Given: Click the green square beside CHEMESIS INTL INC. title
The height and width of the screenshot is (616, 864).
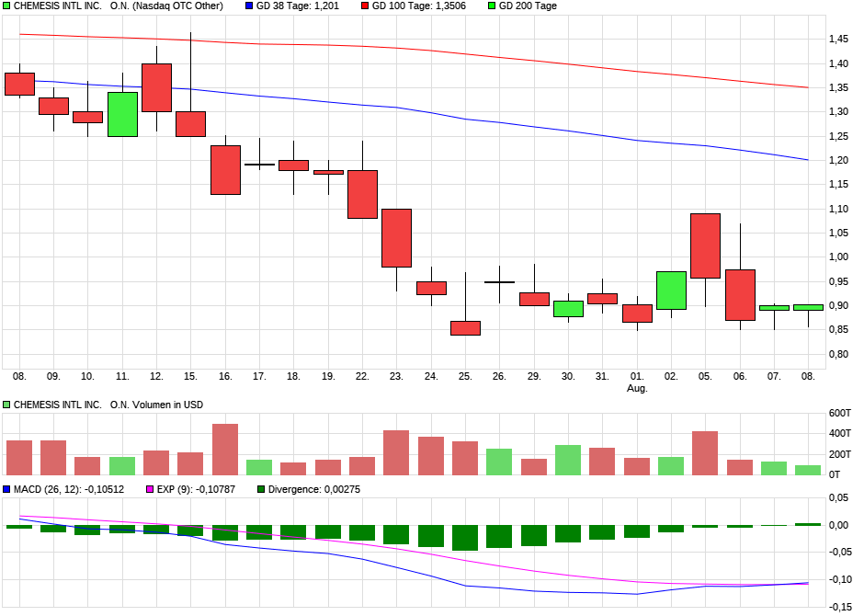Looking at the screenshot, I should point(6,6).
